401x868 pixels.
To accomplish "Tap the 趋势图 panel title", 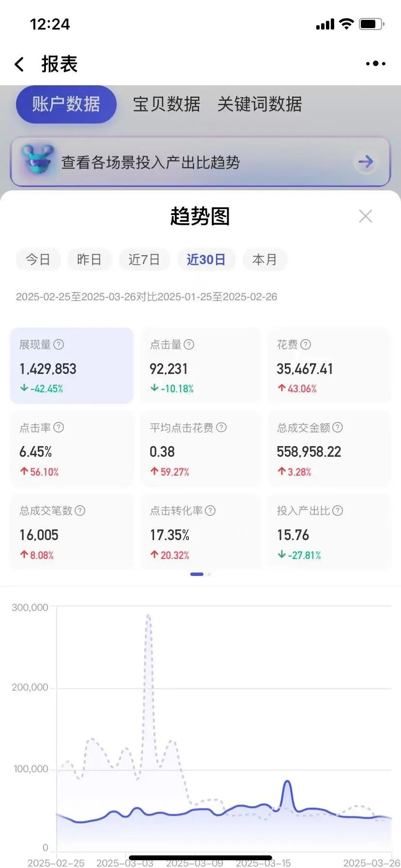I will pos(200,216).
